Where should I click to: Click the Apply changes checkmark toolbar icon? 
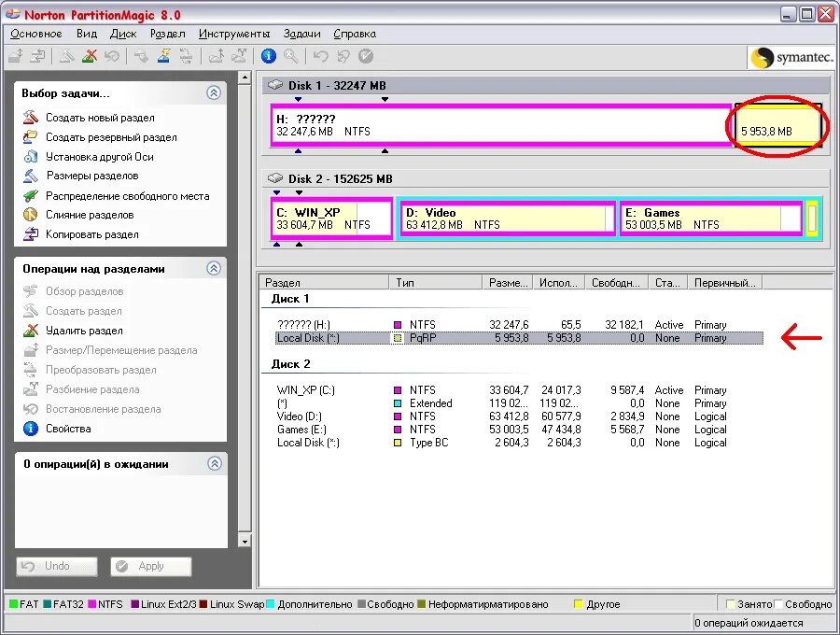click(x=365, y=56)
